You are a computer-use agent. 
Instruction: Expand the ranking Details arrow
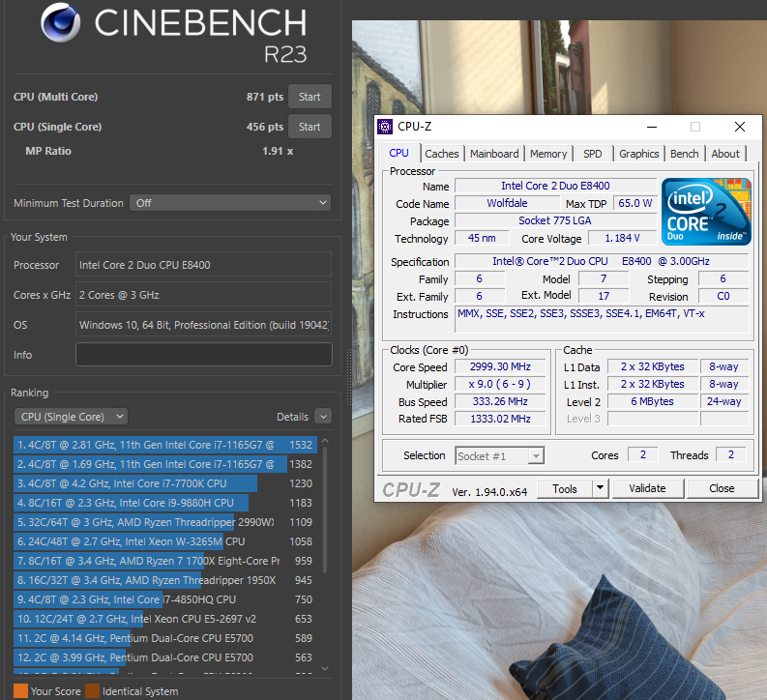(x=323, y=417)
